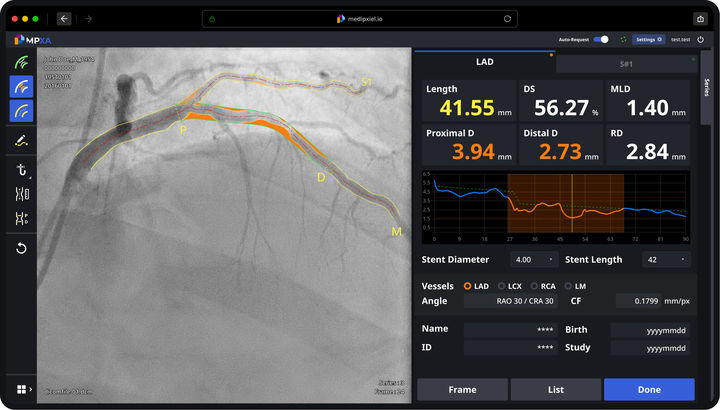The width and height of the screenshot is (720, 410).
Task: Select the RCA vessel radio
Action: click(534, 286)
